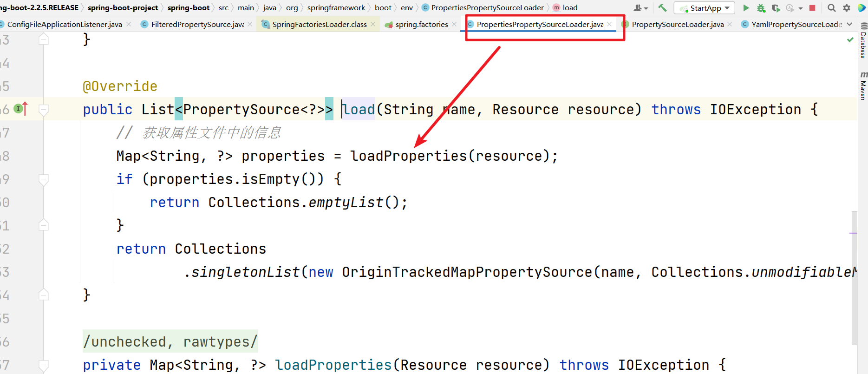Image resolution: width=868 pixels, height=374 pixels.
Task: Click the singletonList method call
Action: tap(246, 272)
